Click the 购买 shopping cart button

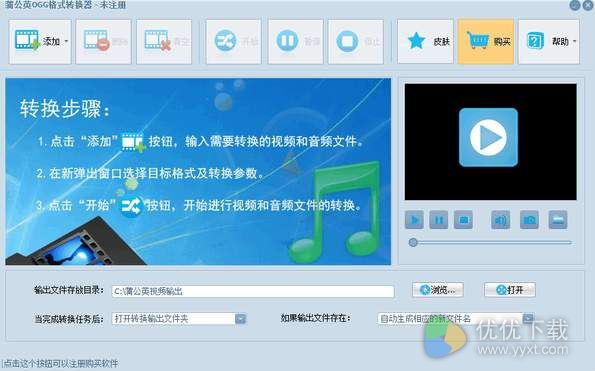(486, 41)
